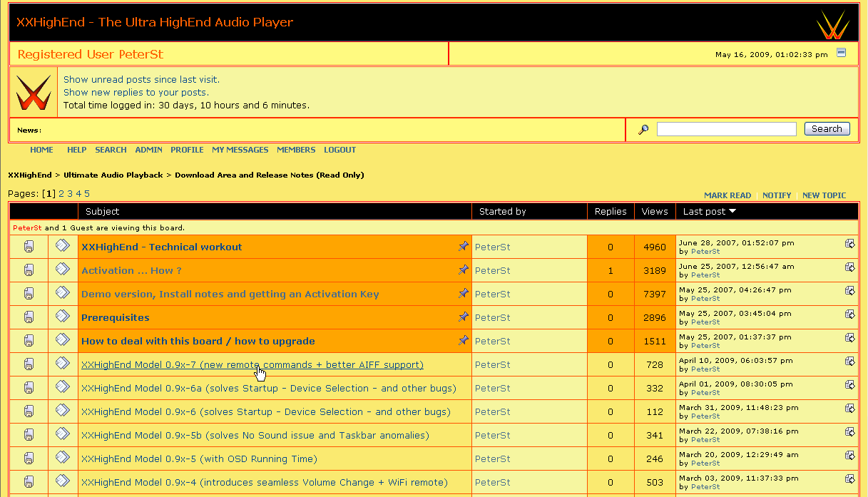The image size is (868, 497).
Task: Open XXHighEnd Model 0.9x-6 topic
Action: click(x=266, y=412)
